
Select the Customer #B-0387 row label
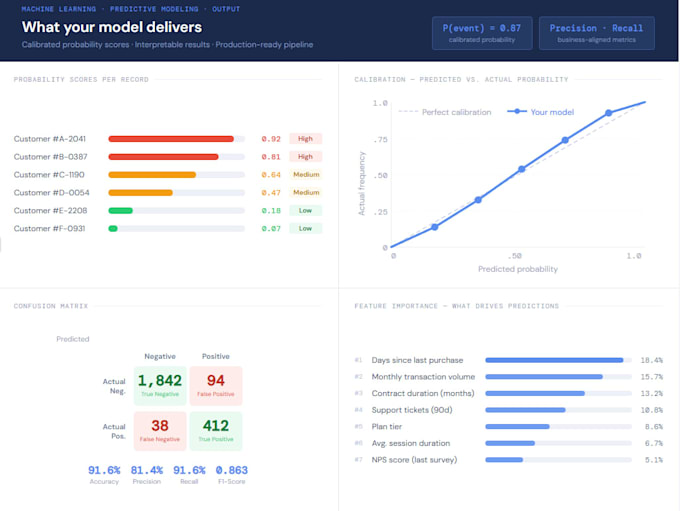coord(51,157)
